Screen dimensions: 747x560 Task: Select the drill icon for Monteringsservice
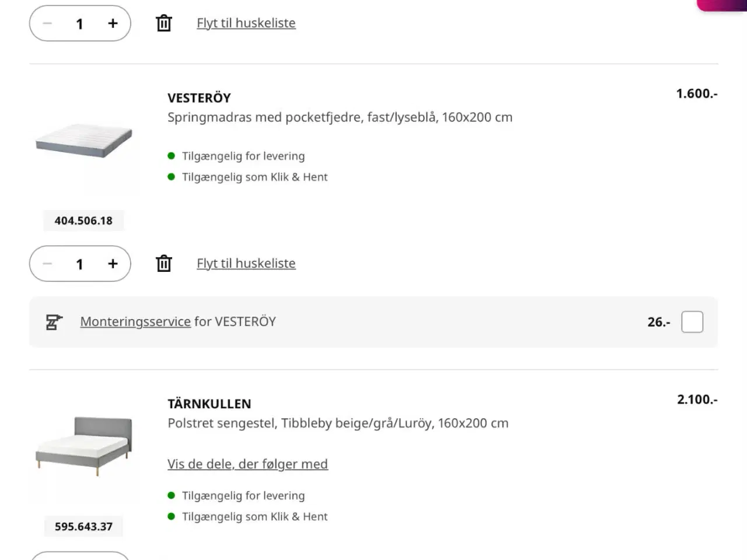[x=53, y=321]
